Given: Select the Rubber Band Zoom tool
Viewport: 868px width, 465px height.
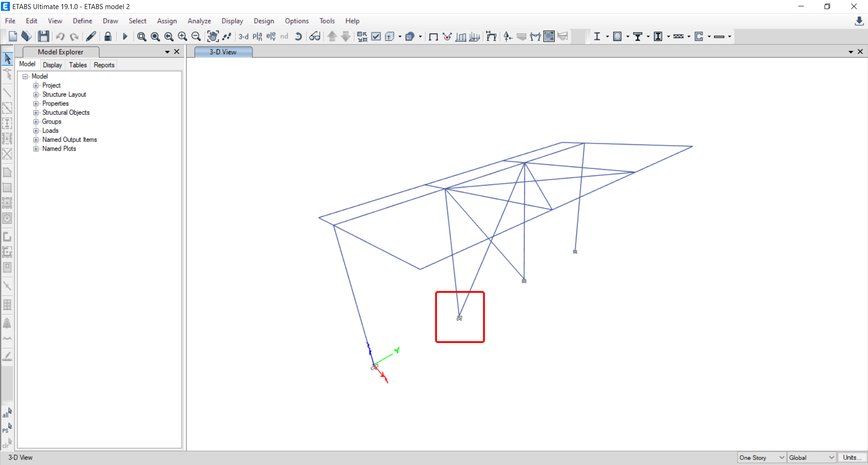Looking at the screenshot, I should point(142,37).
